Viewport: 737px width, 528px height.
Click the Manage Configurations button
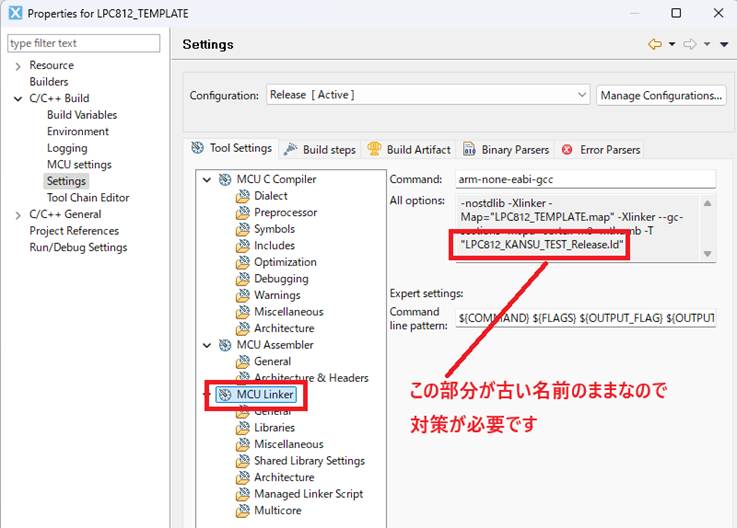click(661, 95)
